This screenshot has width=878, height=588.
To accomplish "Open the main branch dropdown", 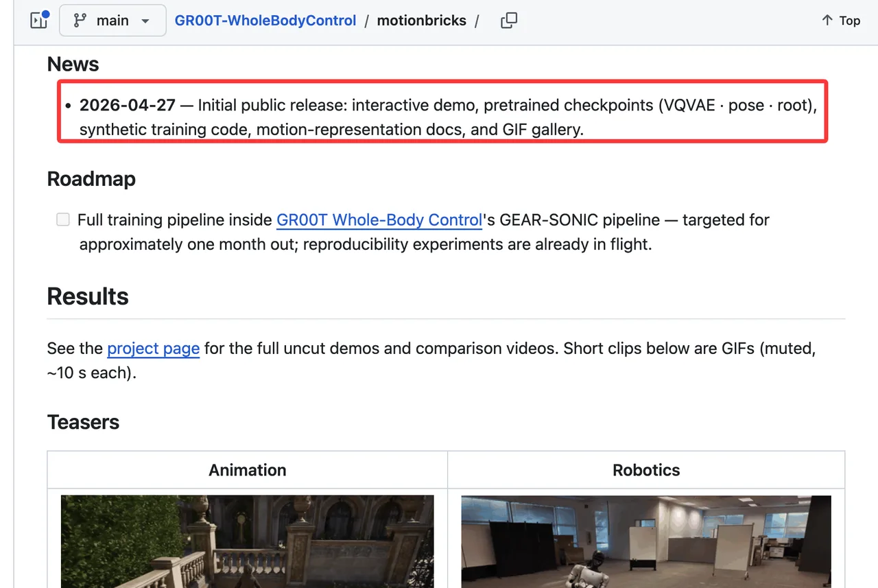I will [x=112, y=21].
